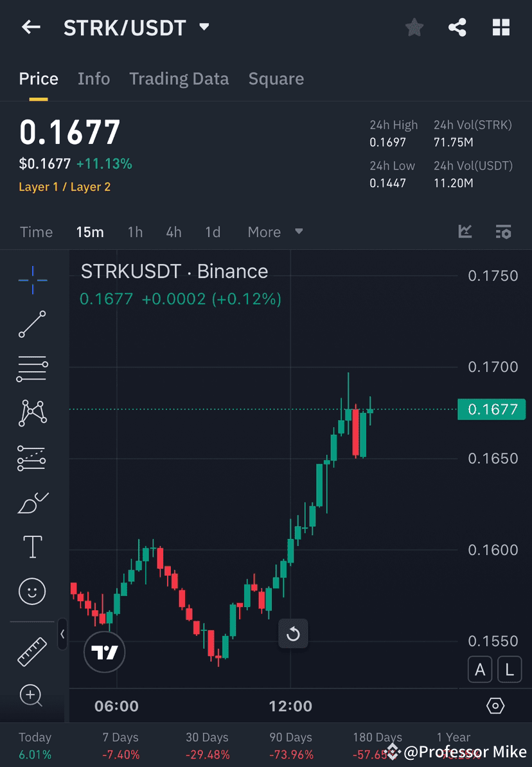Select the projection position tool

[32, 458]
